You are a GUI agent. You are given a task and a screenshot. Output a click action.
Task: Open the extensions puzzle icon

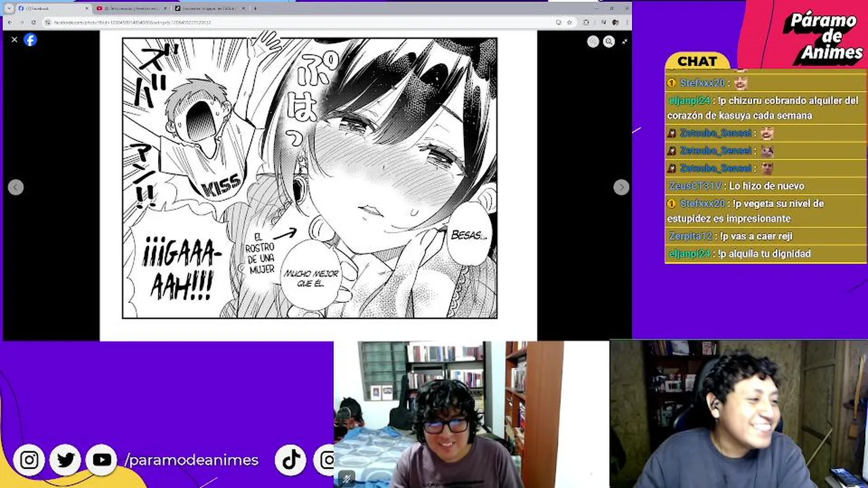[586, 22]
